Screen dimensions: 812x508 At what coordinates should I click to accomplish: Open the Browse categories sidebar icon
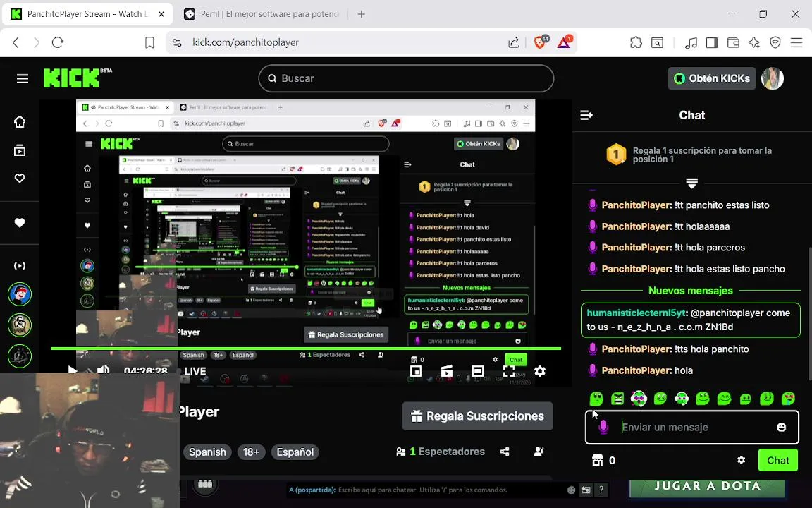20,150
